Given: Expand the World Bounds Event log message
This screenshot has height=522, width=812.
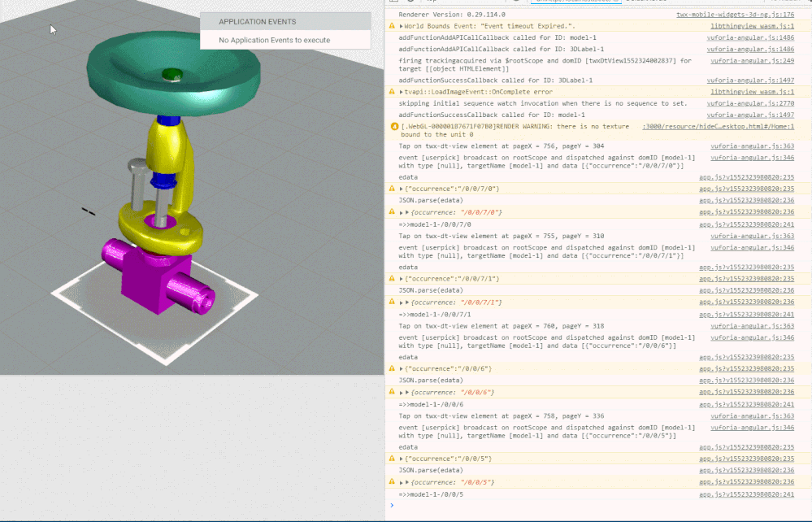Looking at the screenshot, I should 401,26.
